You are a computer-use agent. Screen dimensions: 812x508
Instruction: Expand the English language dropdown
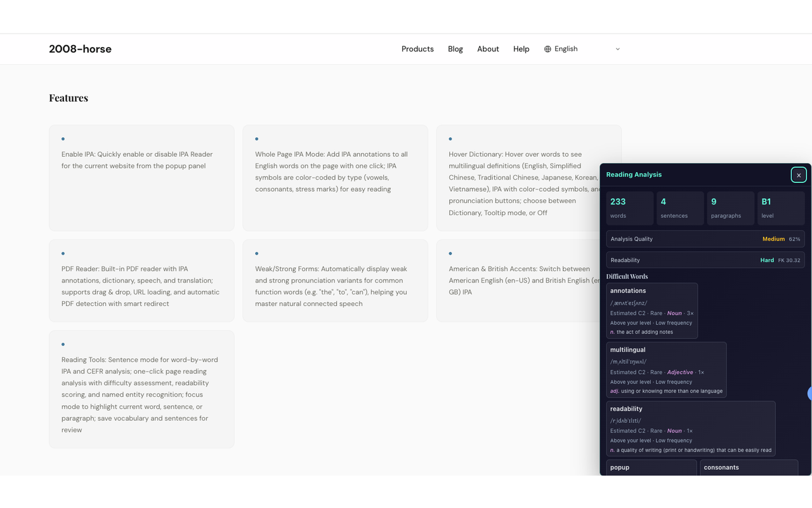[582, 49]
